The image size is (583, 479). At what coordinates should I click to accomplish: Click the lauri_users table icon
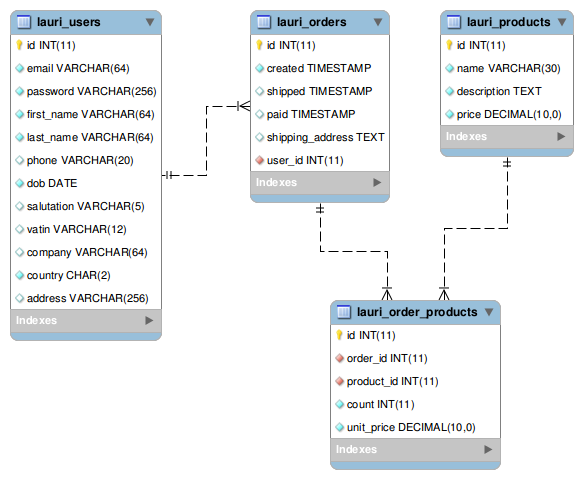point(24,22)
